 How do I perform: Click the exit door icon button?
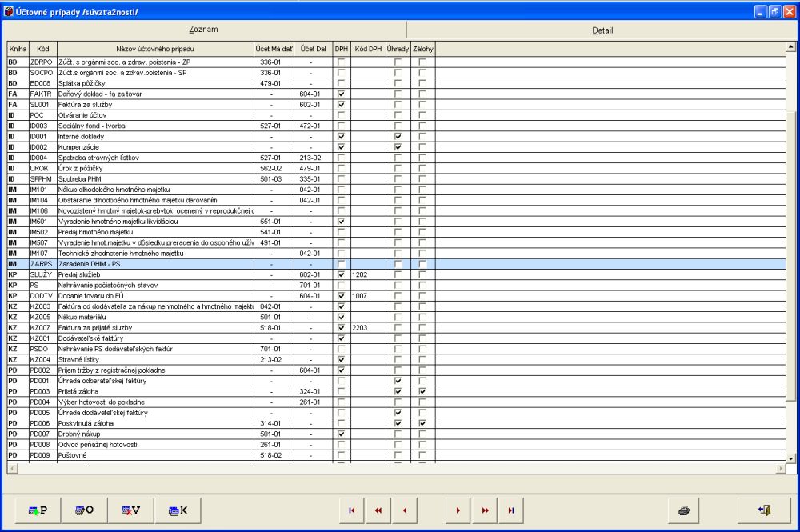tap(764, 510)
